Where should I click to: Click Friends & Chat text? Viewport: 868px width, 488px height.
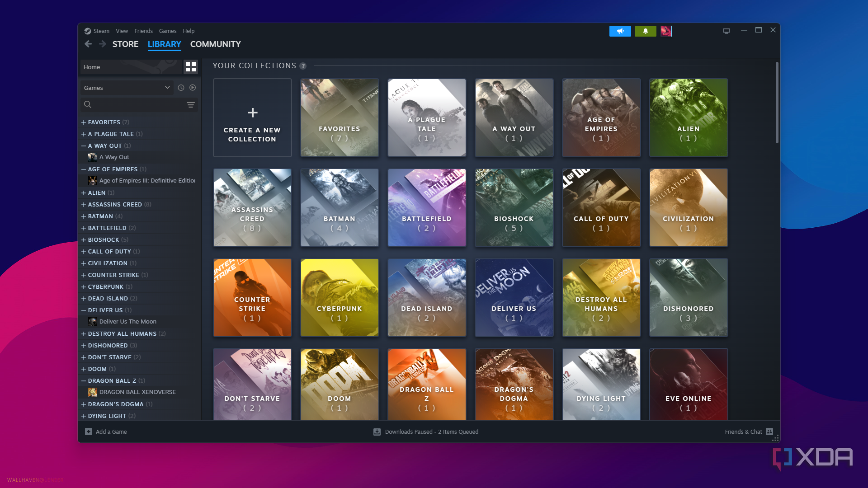743,432
